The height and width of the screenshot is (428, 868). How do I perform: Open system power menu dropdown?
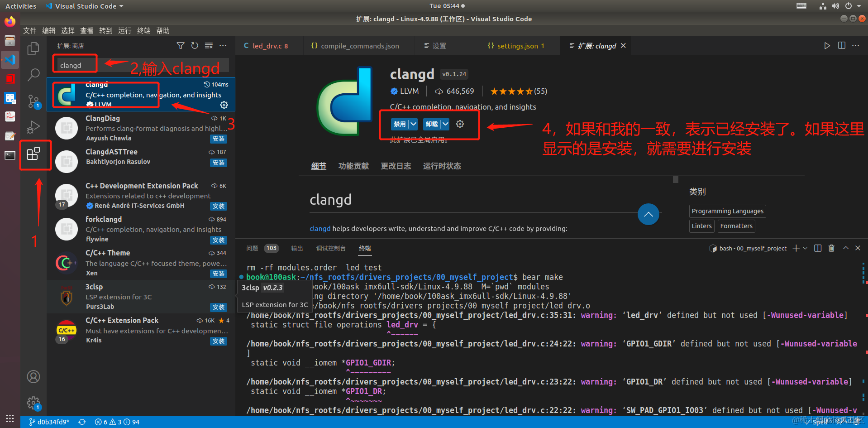point(853,6)
